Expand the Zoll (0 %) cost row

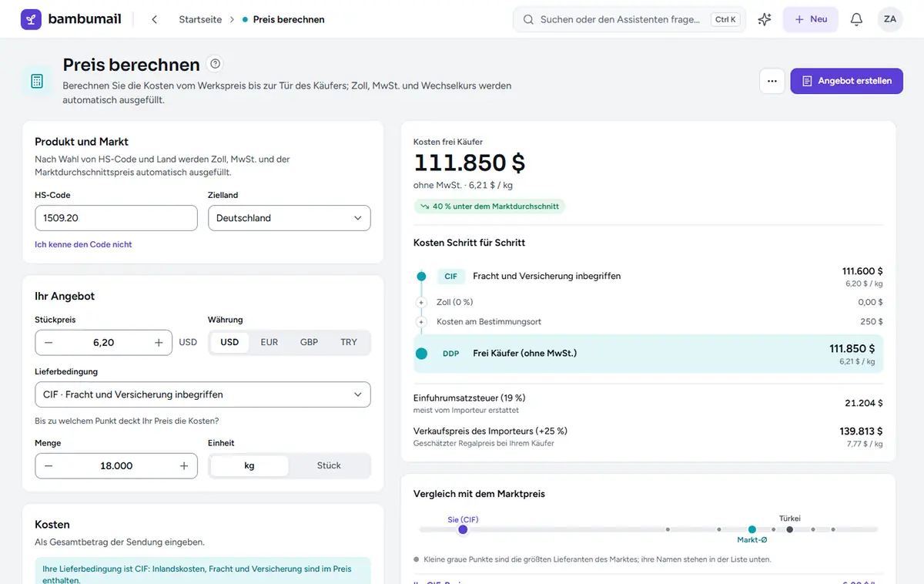(421, 303)
